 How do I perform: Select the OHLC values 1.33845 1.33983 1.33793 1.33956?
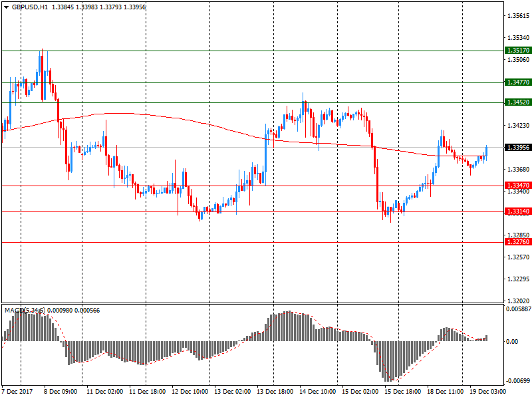(98, 7)
